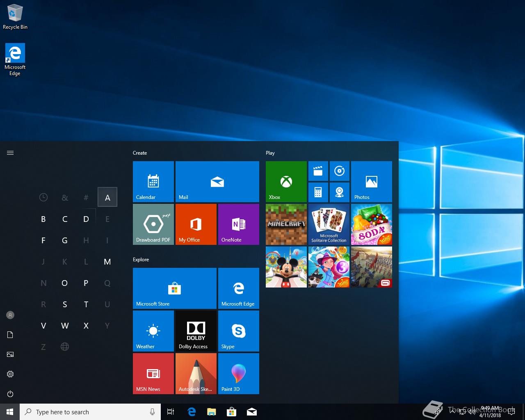Launch the Skype tile

239,331
